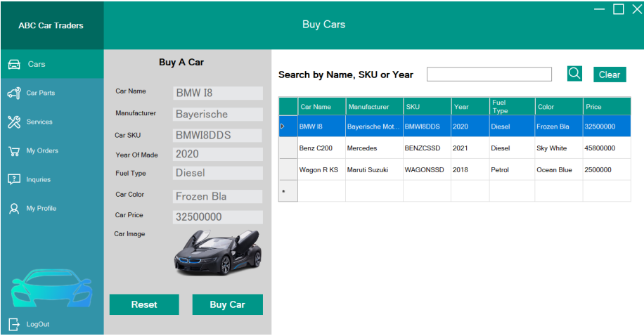Click the My Profile person icon
Image resolution: width=644 pixels, height=336 pixels.
tap(14, 209)
